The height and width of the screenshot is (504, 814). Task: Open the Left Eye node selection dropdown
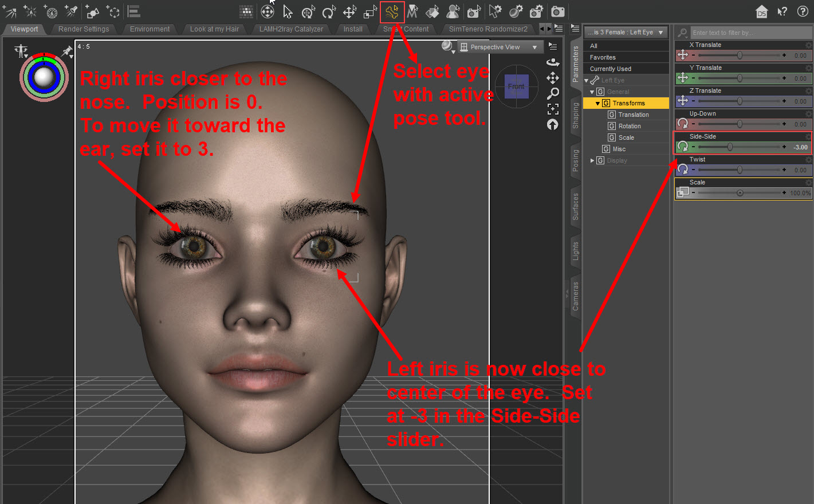(626, 33)
